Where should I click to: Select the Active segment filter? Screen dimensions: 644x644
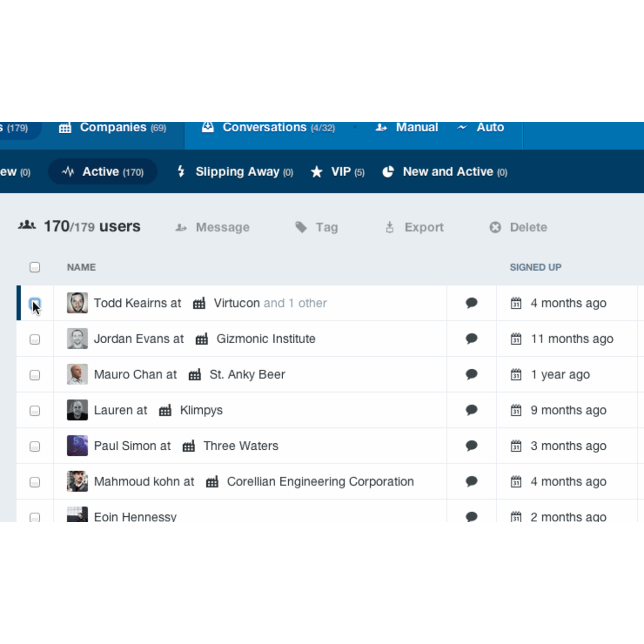[103, 172]
